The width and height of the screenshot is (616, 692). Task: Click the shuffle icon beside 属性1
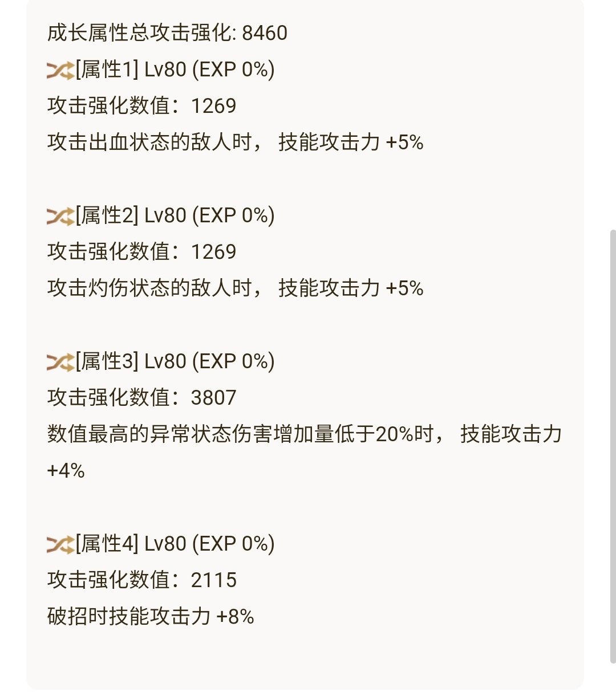point(60,71)
